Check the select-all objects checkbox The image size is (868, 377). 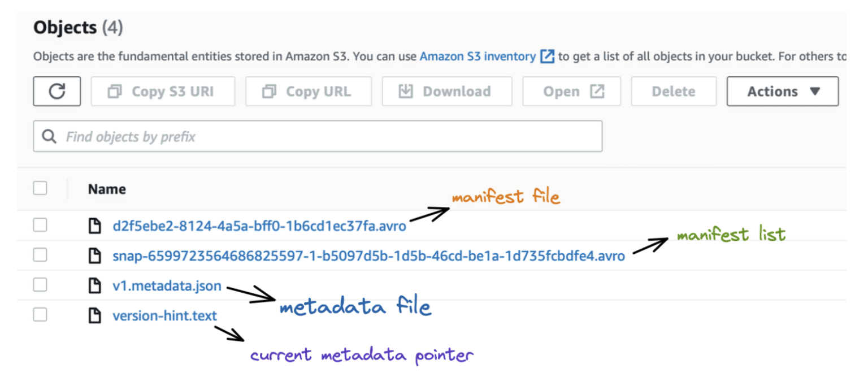pyautogui.click(x=40, y=188)
